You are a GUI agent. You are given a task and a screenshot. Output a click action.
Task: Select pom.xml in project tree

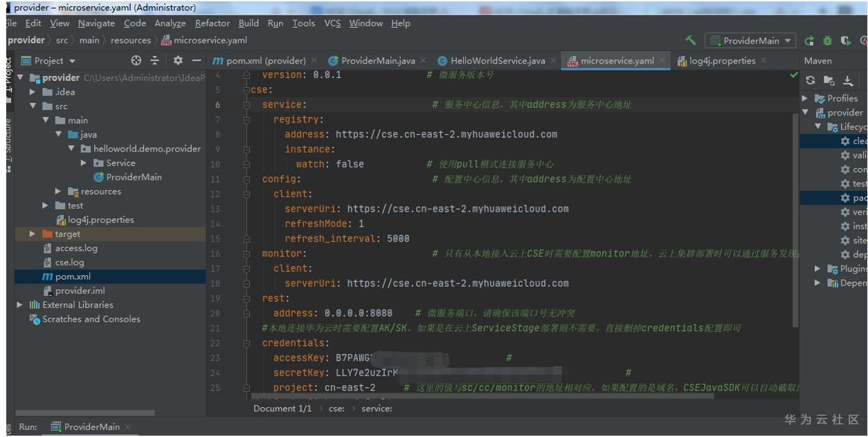[66, 277]
